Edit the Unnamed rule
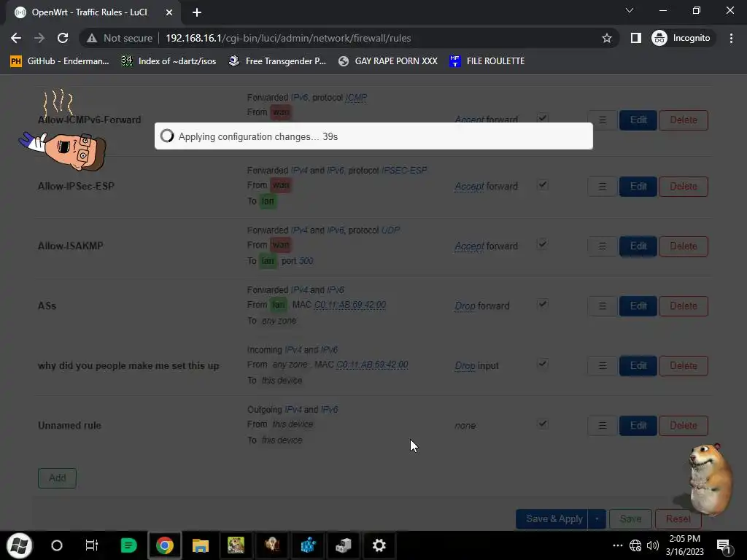This screenshot has height=560, width=747. pyautogui.click(x=638, y=426)
